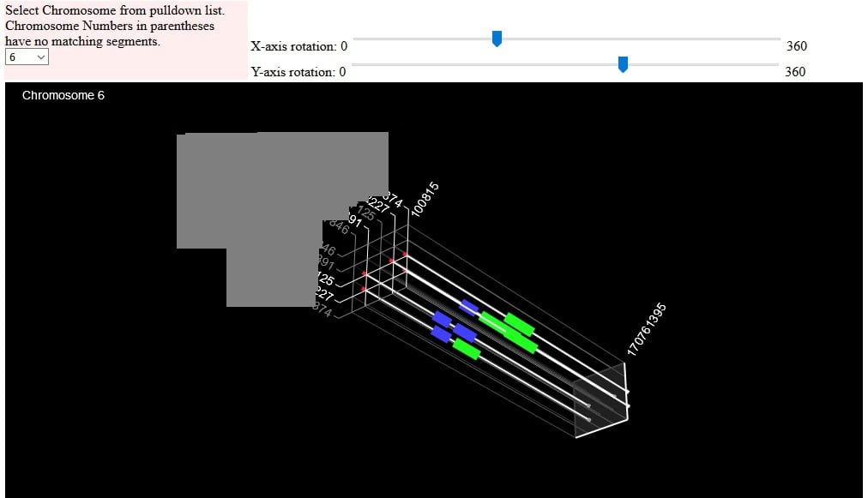Click the "Select Chromosome from pulldown list" instruction text
The width and height of the screenshot is (868, 498).
click(x=115, y=10)
